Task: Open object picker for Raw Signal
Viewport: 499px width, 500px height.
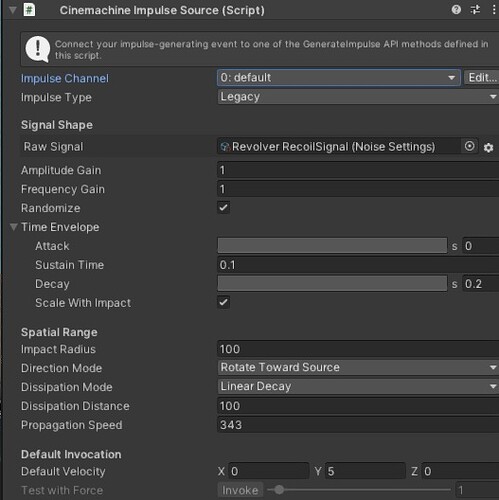Action: click(469, 146)
